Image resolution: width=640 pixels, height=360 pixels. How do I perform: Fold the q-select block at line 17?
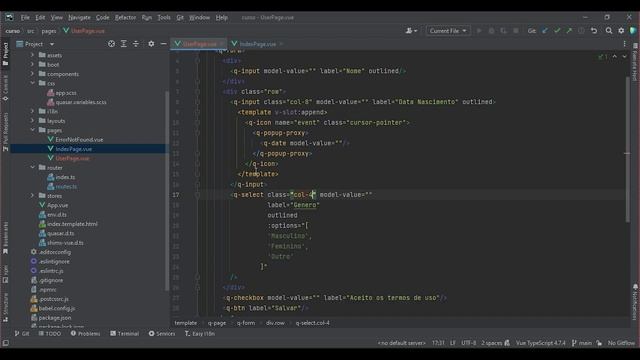coord(197,195)
